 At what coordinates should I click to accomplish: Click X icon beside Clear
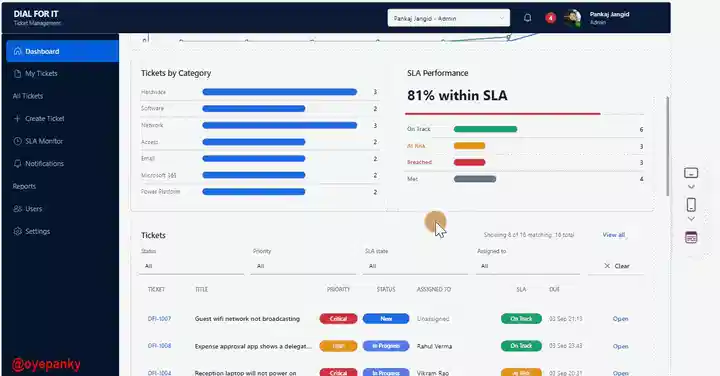pos(607,266)
